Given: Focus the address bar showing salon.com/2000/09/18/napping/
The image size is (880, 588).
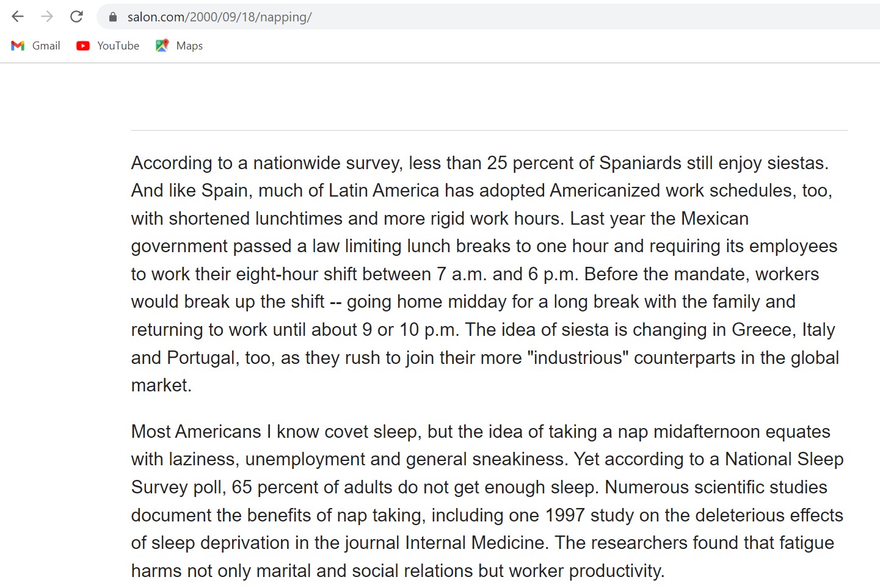Looking at the screenshot, I should (489, 17).
